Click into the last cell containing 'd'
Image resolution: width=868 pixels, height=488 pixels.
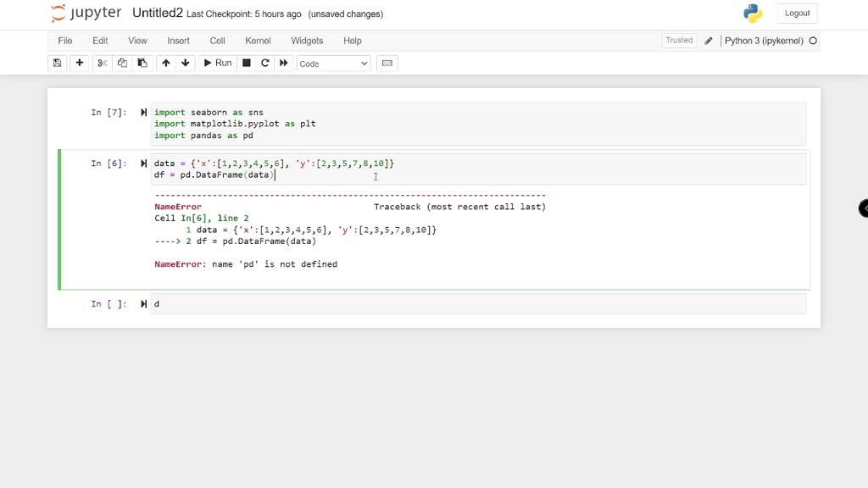[x=478, y=304]
